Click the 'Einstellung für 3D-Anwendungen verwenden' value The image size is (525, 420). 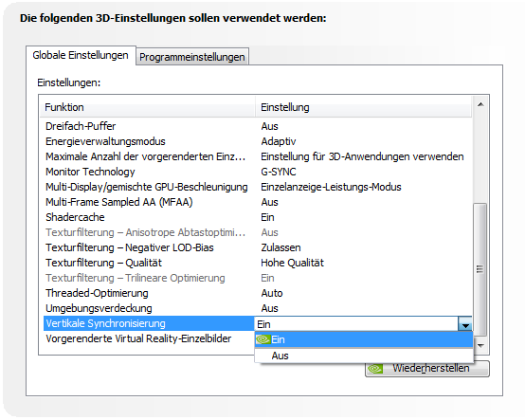click(362, 156)
